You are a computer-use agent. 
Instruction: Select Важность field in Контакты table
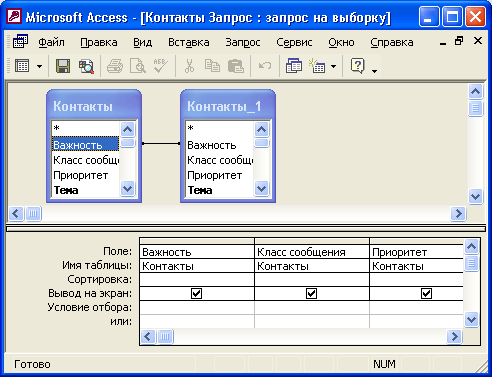85,144
